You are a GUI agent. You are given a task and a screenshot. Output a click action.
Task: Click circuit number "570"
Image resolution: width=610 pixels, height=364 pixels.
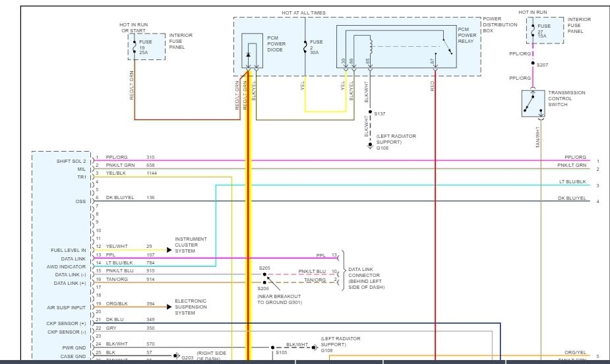[150, 344]
